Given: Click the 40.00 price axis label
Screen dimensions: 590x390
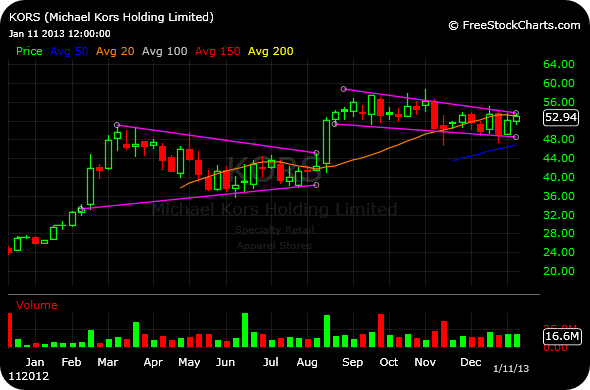Looking at the screenshot, I should [x=559, y=177].
